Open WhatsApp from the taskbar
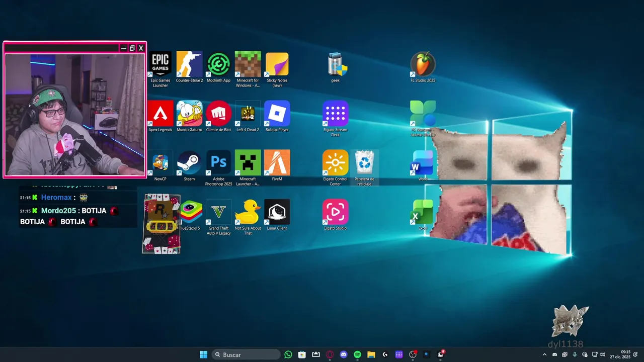Screen dimensions: 644x362 pyautogui.click(x=288, y=354)
